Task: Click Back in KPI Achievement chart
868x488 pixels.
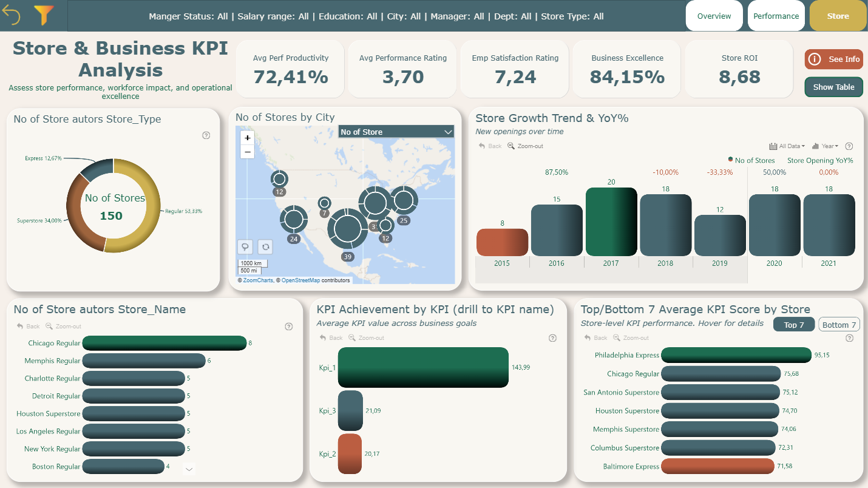Action: (331, 338)
